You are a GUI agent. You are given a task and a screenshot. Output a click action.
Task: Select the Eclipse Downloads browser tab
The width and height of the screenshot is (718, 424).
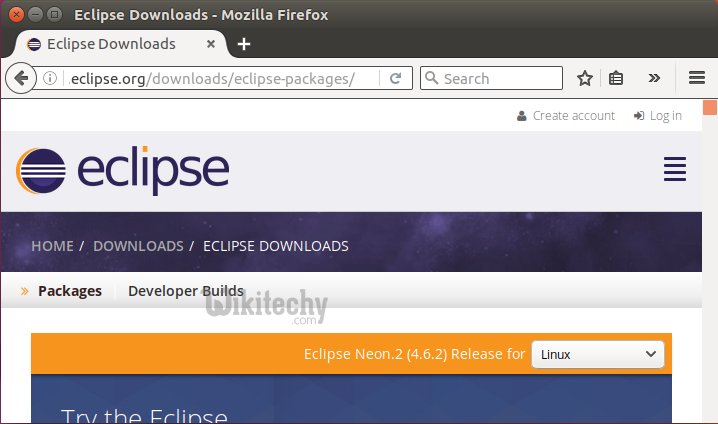click(x=110, y=44)
